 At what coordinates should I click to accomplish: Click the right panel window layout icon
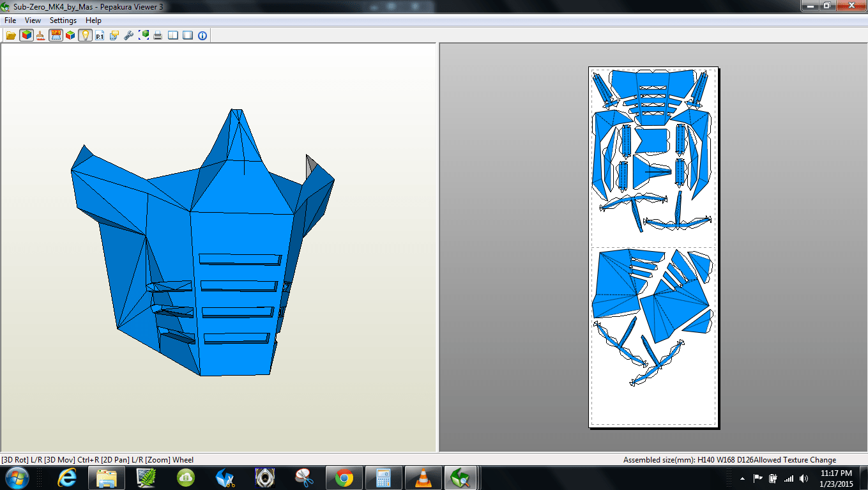[188, 35]
